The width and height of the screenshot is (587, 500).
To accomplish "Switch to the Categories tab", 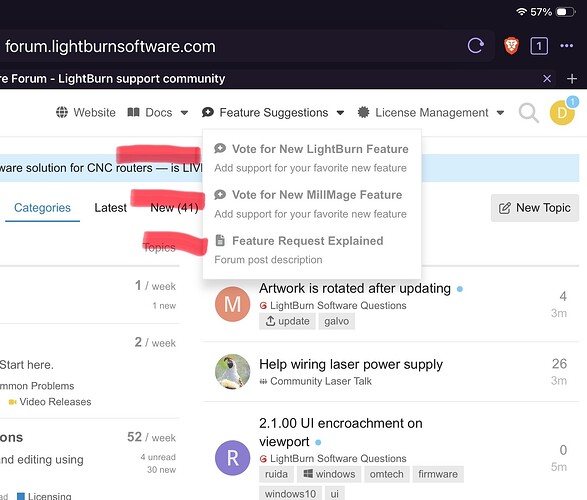I will pyautogui.click(x=42, y=208).
